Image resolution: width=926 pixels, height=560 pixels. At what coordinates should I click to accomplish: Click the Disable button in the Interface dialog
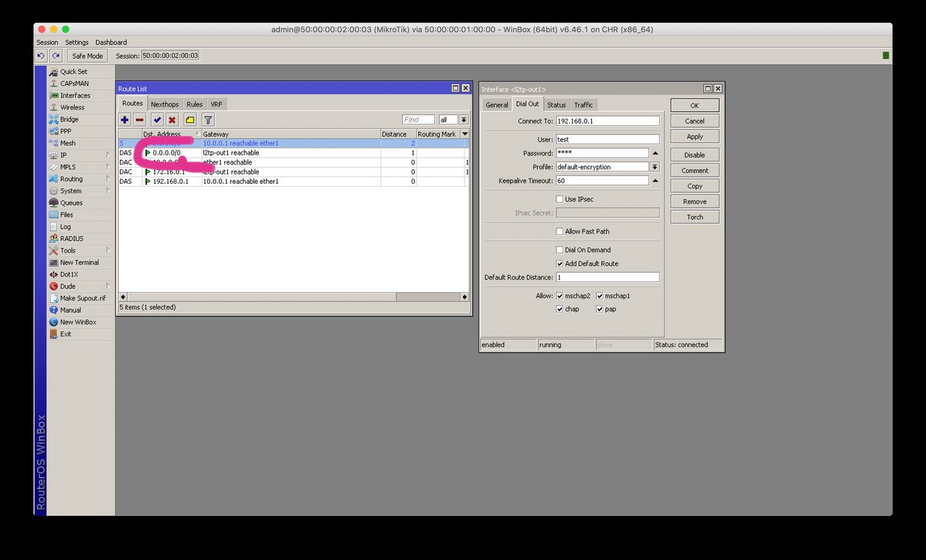[694, 155]
